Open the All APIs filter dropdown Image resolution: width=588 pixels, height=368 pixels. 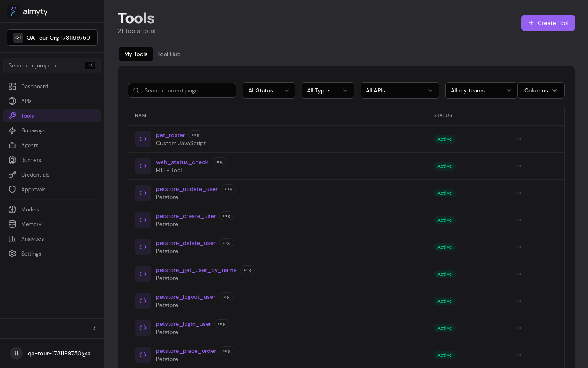(x=399, y=90)
